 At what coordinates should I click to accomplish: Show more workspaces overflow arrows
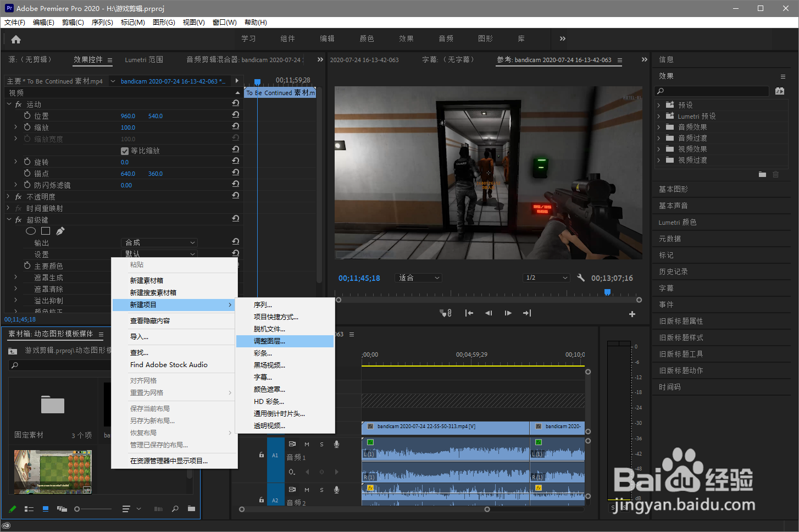[562, 38]
